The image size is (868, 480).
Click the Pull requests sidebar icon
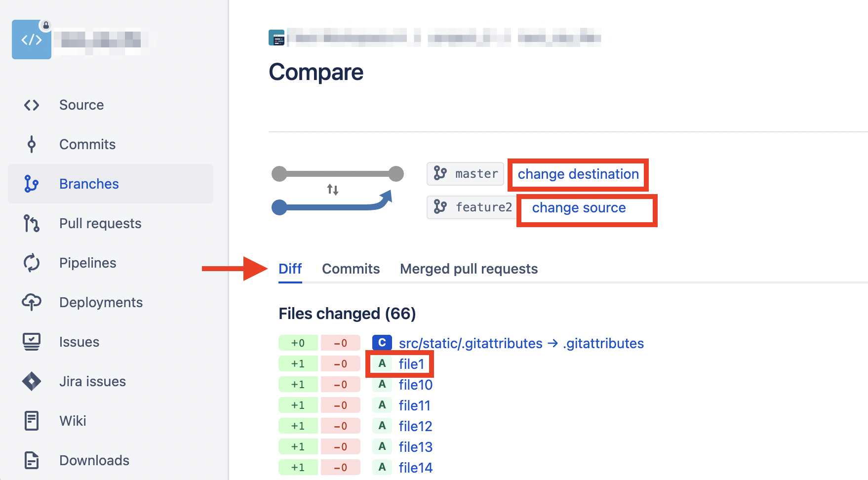point(32,223)
